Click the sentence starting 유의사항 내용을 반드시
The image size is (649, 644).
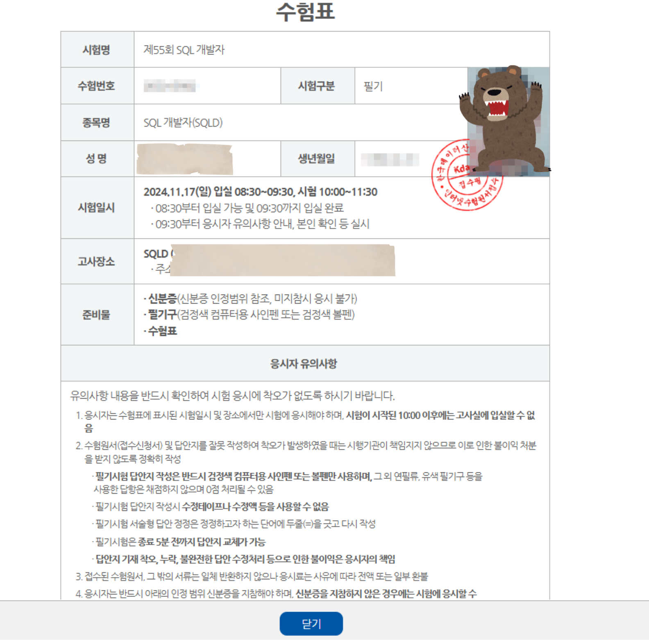click(232, 396)
